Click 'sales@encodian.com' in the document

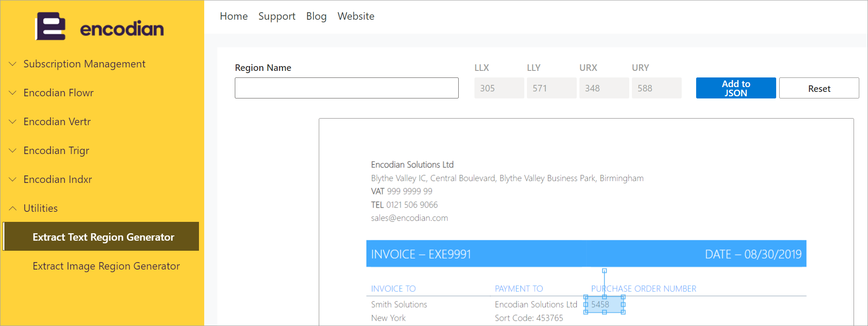tap(409, 218)
